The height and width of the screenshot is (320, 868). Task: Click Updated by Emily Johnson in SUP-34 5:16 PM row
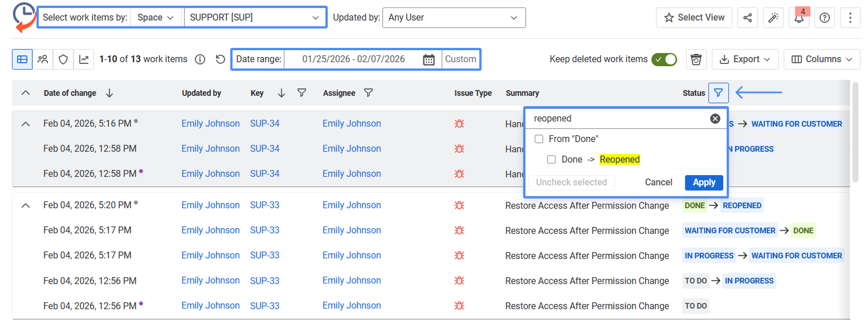coord(211,124)
